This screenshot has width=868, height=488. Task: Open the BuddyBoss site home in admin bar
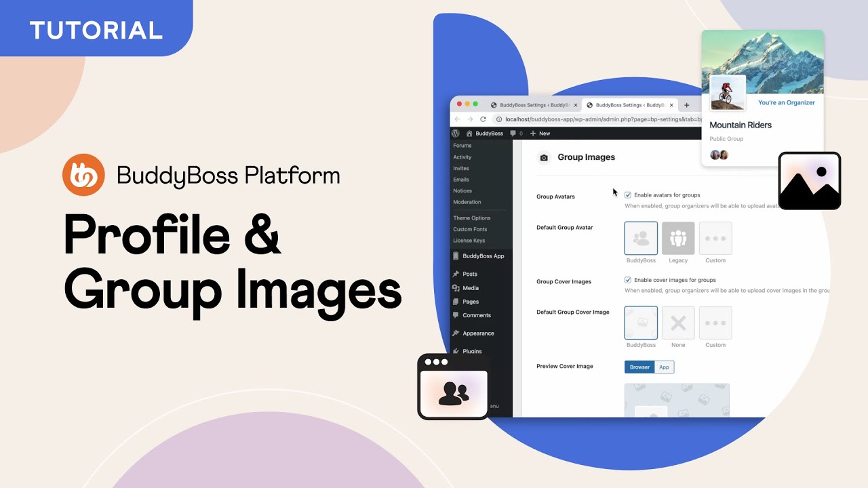(x=485, y=134)
